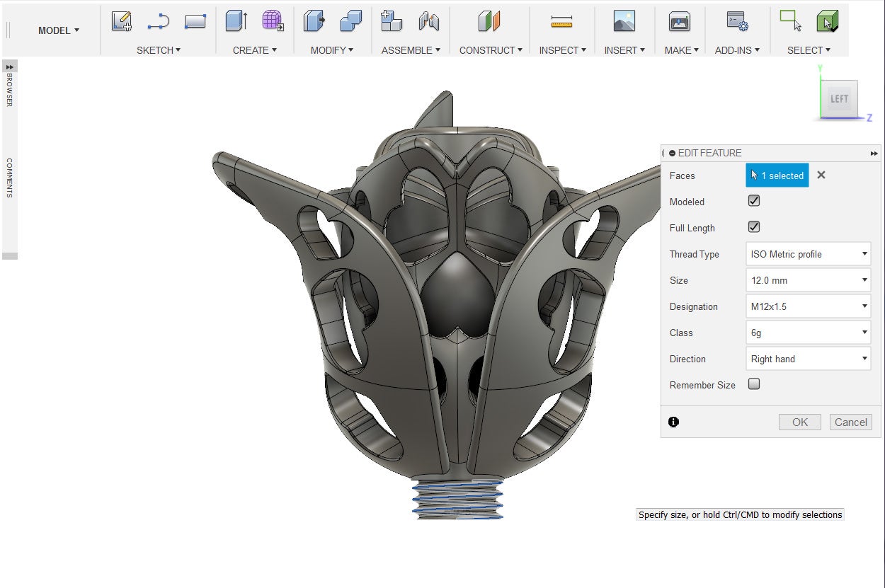The height and width of the screenshot is (588, 885).
Task: Open the MODIFY menu
Action: (x=332, y=50)
